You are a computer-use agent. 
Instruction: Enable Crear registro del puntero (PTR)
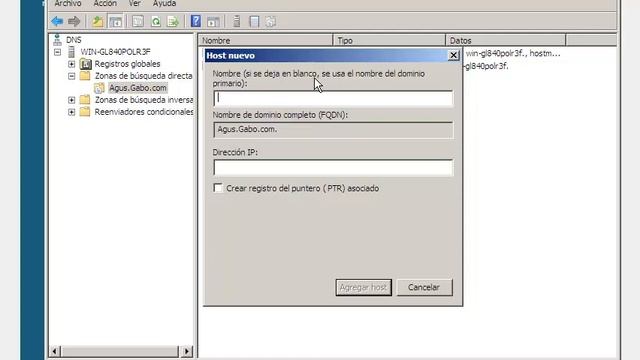click(x=218, y=188)
